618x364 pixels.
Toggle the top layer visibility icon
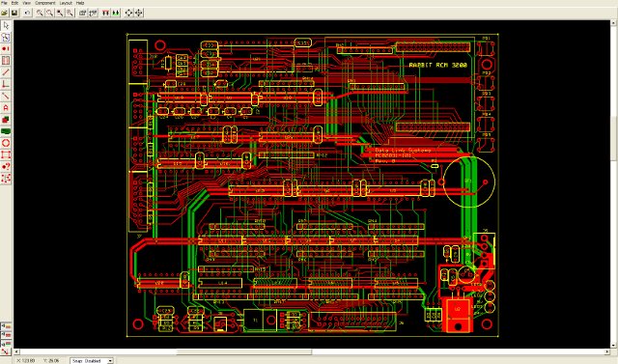tap(6, 326)
